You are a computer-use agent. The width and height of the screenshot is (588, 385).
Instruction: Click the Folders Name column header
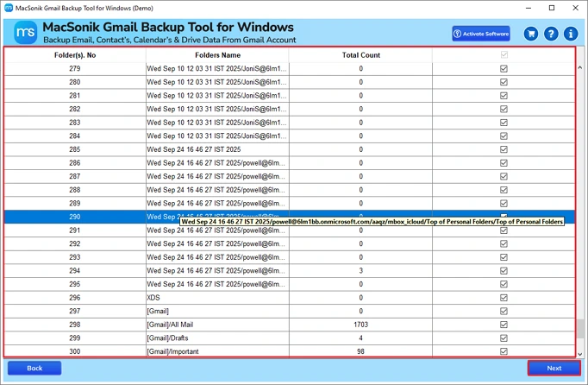pyautogui.click(x=217, y=55)
